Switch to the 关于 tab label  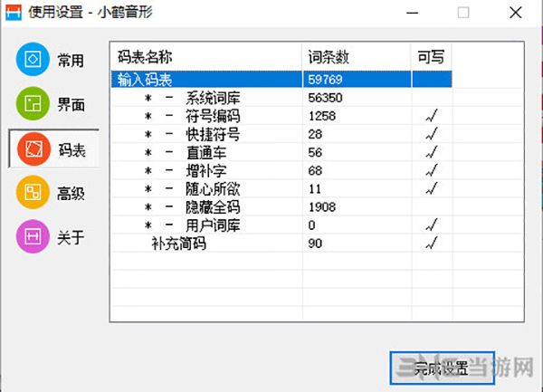[x=71, y=237]
